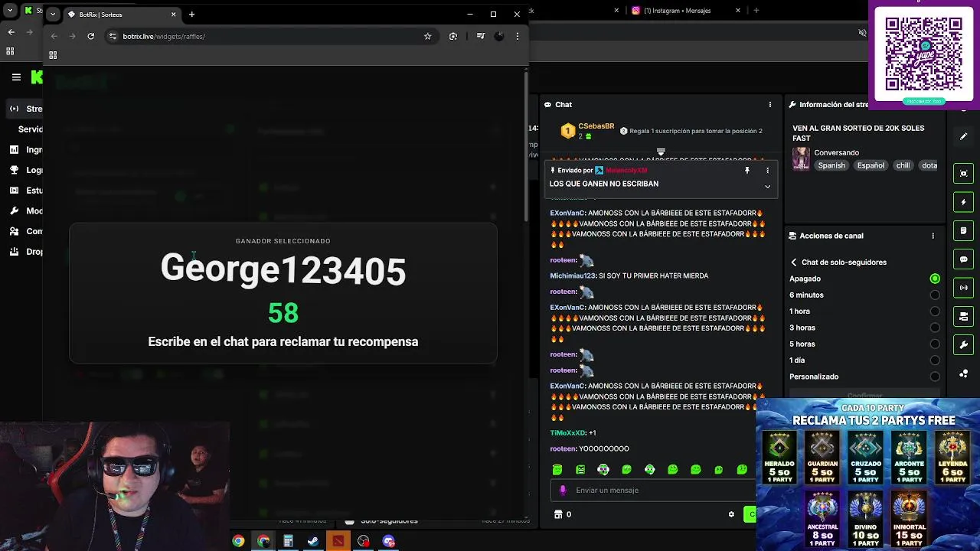
Task: Open a new tab next to BotRix | Sorteos
Action: click(191, 14)
